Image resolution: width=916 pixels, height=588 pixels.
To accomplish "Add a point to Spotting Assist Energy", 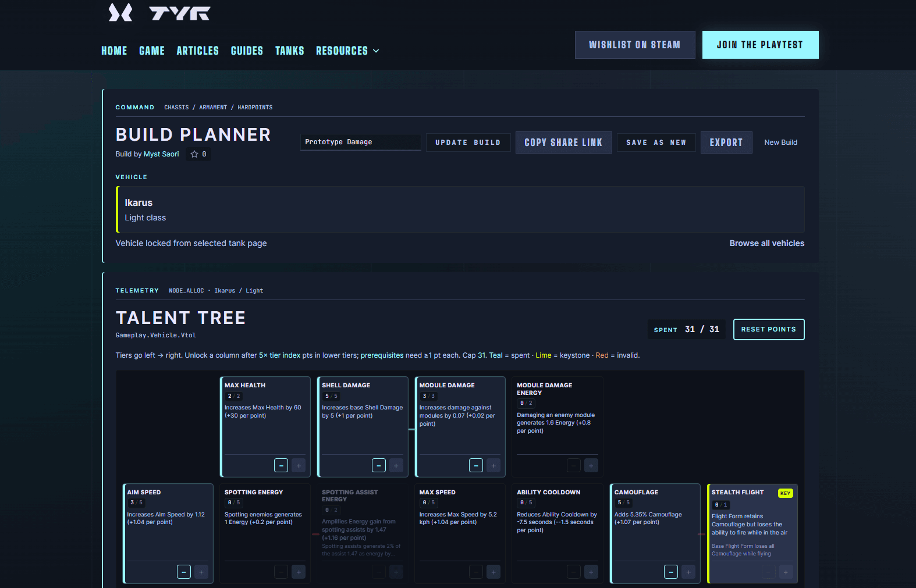I will coord(396,572).
